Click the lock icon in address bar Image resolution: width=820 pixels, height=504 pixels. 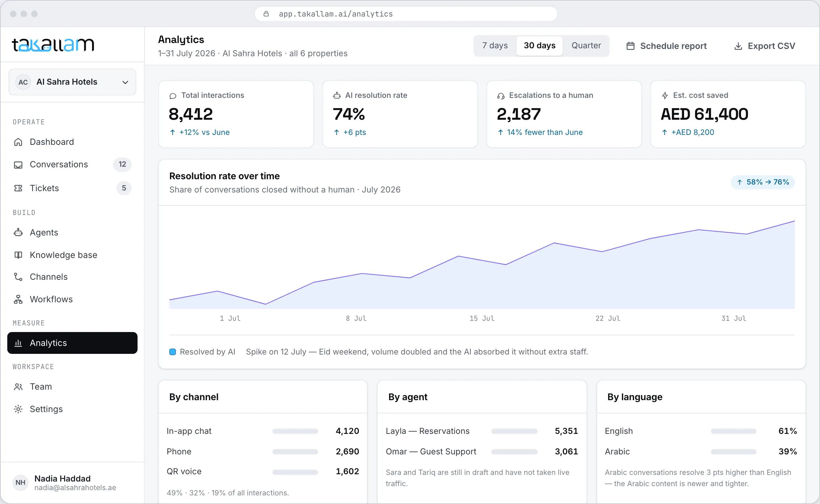point(266,14)
